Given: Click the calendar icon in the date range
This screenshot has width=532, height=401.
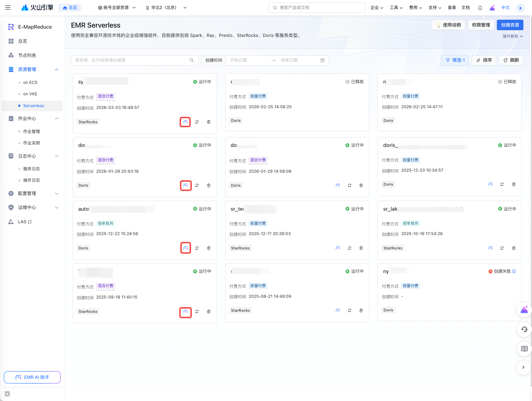Looking at the screenshot, I should click(322, 60).
